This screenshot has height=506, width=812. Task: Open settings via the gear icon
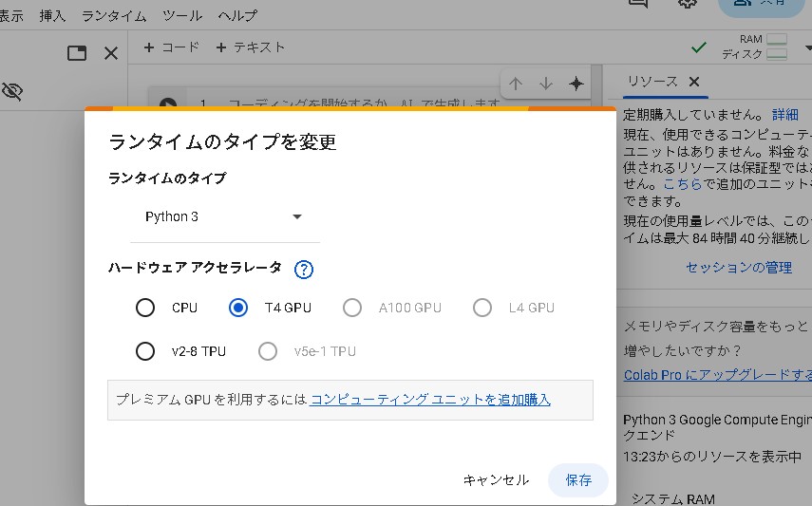click(x=688, y=3)
